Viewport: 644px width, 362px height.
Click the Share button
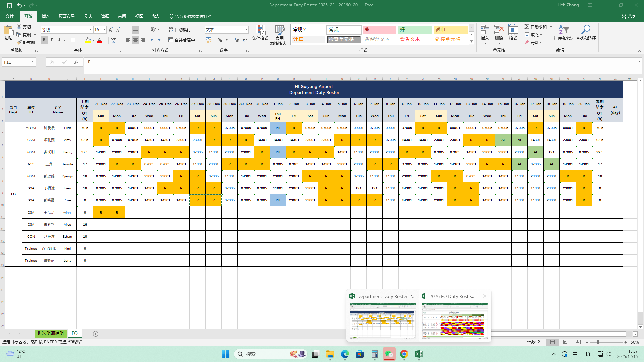[x=629, y=16]
